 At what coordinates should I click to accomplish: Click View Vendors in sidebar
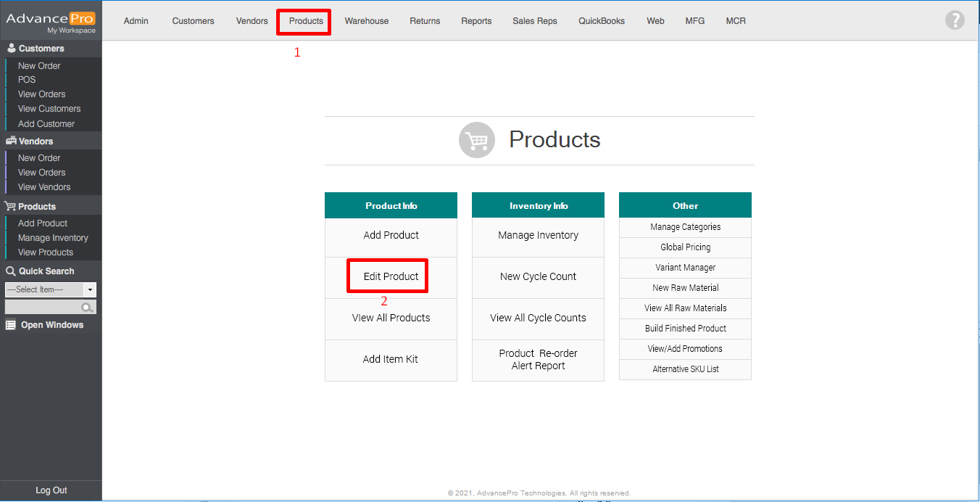click(44, 187)
